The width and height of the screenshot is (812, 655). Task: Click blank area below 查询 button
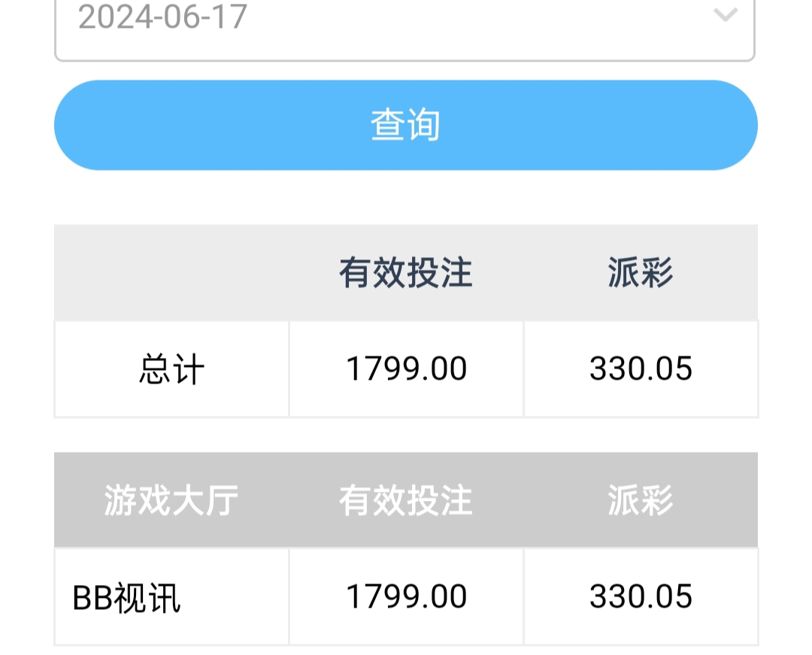click(406, 197)
